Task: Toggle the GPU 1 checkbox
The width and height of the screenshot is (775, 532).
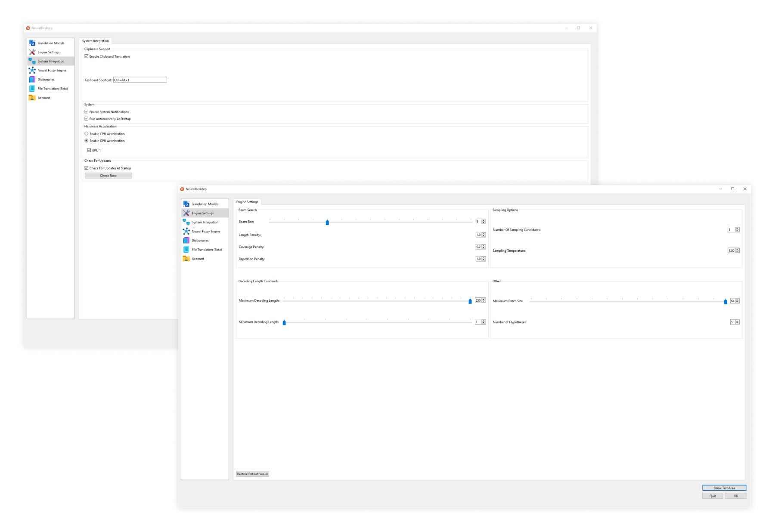Action: coord(89,150)
